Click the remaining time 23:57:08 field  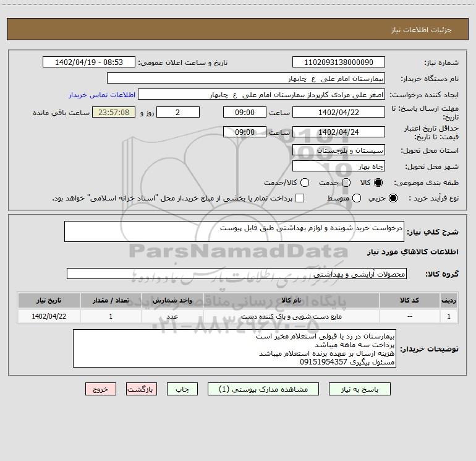pos(114,112)
